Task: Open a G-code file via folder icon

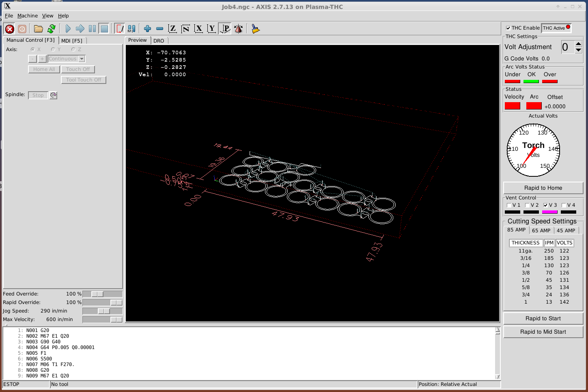Action: click(39, 29)
